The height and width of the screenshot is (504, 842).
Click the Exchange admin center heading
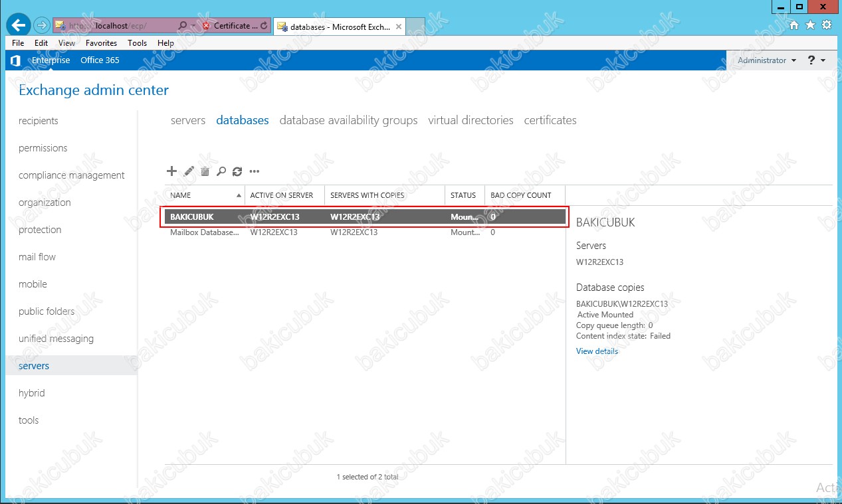pyautogui.click(x=94, y=90)
